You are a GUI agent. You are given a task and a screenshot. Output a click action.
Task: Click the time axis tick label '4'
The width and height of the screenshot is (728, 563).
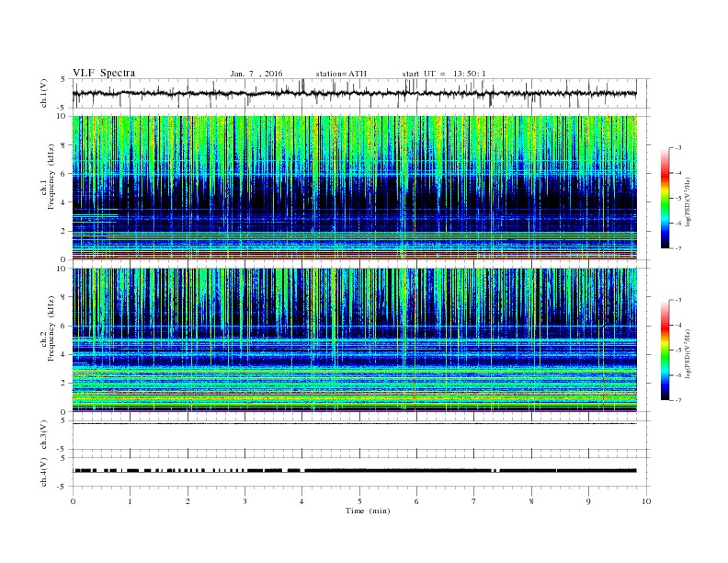point(301,501)
